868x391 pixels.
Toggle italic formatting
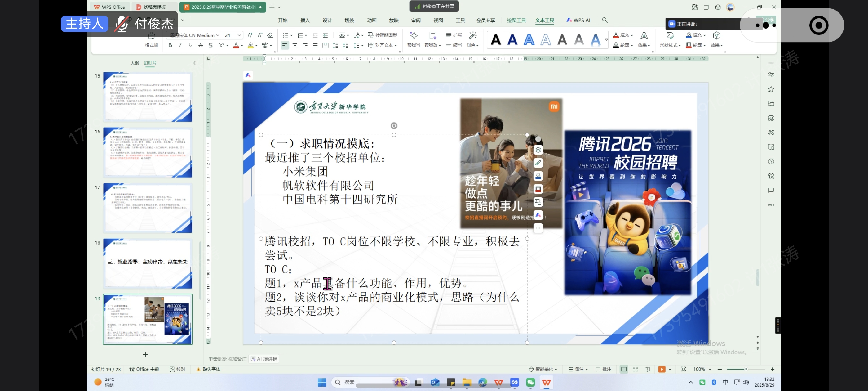pyautogui.click(x=180, y=45)
